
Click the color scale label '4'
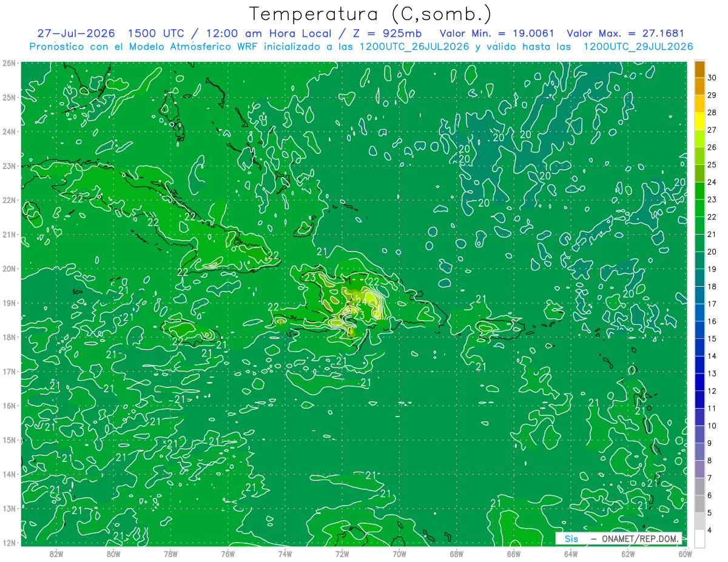(710, 531)
